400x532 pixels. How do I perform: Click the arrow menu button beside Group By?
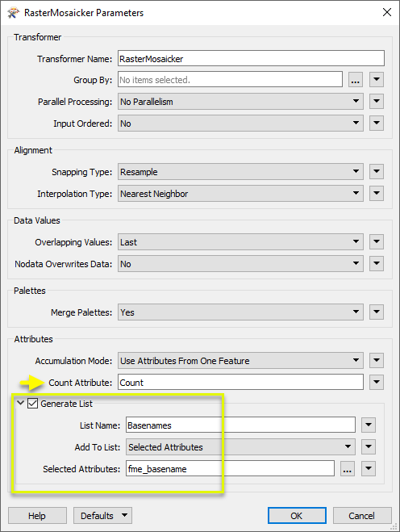[377, 80]
